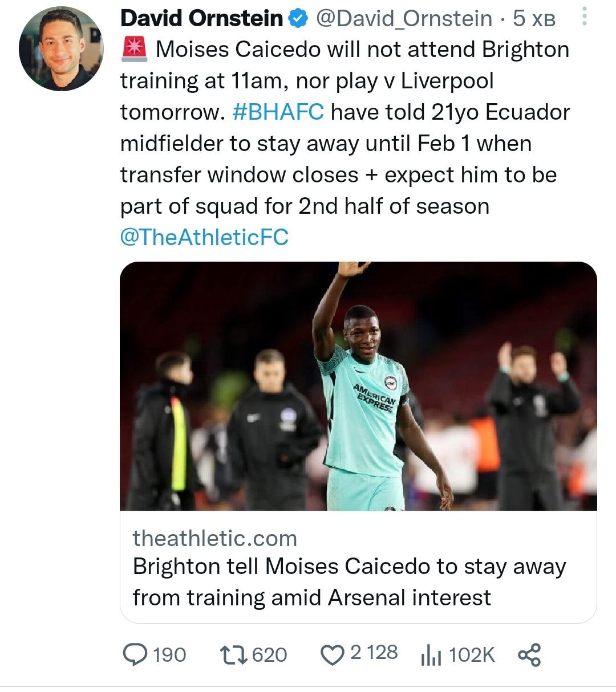
Task: Like the tweet with the heart icon
Action: coord(333,655)
